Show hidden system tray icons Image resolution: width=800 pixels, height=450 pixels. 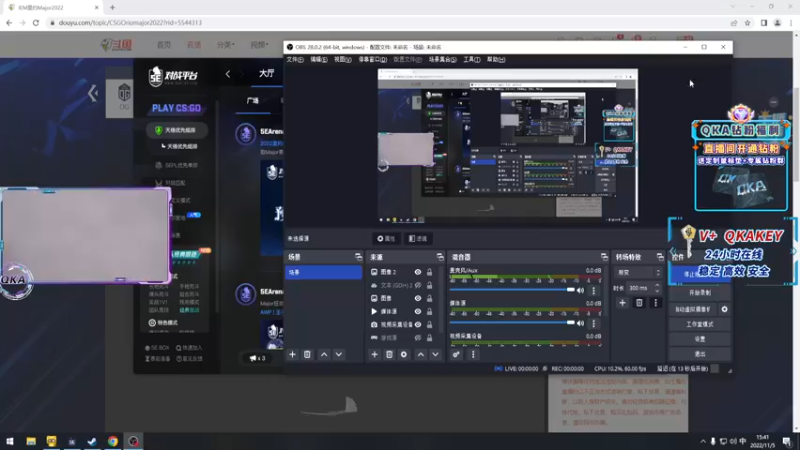coord(703,441)
